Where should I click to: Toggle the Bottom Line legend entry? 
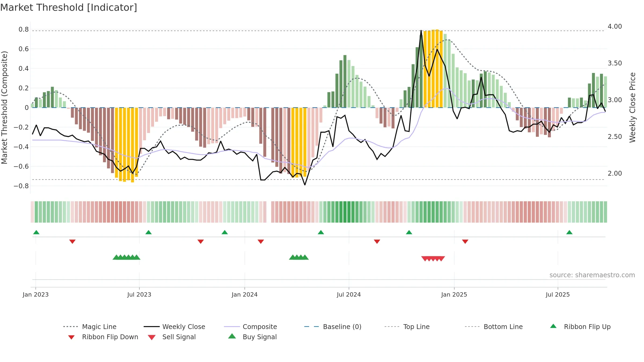tap(494, 327)
